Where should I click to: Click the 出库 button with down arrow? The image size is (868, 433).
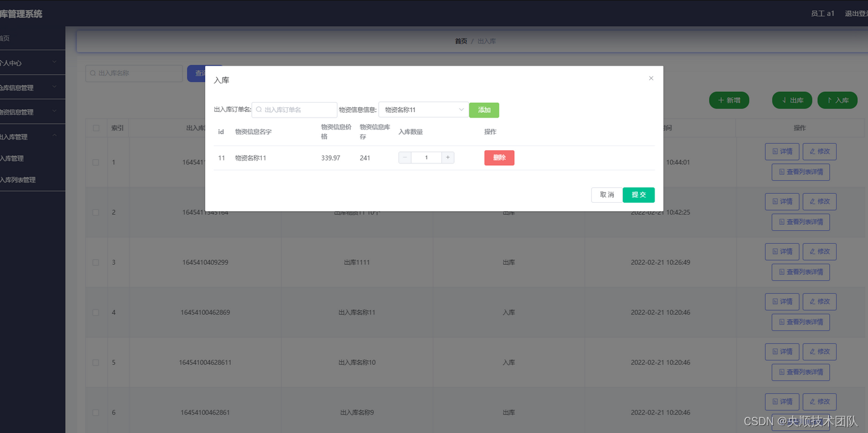(x=792, y=100)
